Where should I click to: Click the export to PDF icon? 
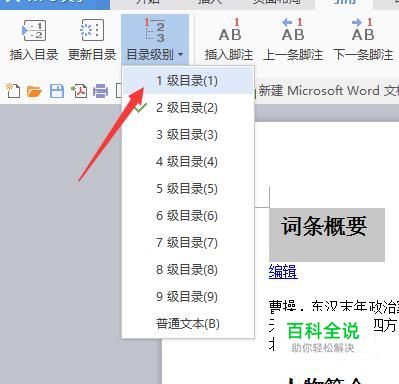pyautogui.click(x=79, y=91)
